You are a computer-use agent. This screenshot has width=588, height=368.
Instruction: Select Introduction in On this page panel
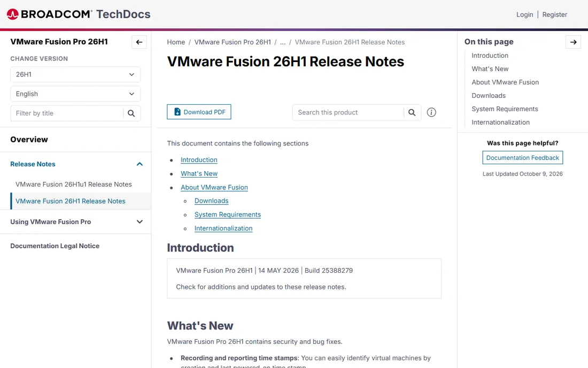click(x=490, y=56)
